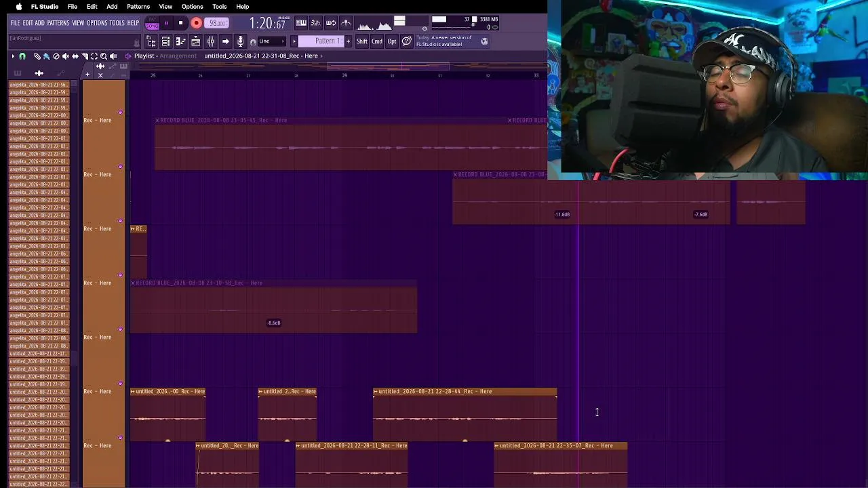
Task: Select the Slip tool
Action: pyautogui.click(x=75, y=56)
